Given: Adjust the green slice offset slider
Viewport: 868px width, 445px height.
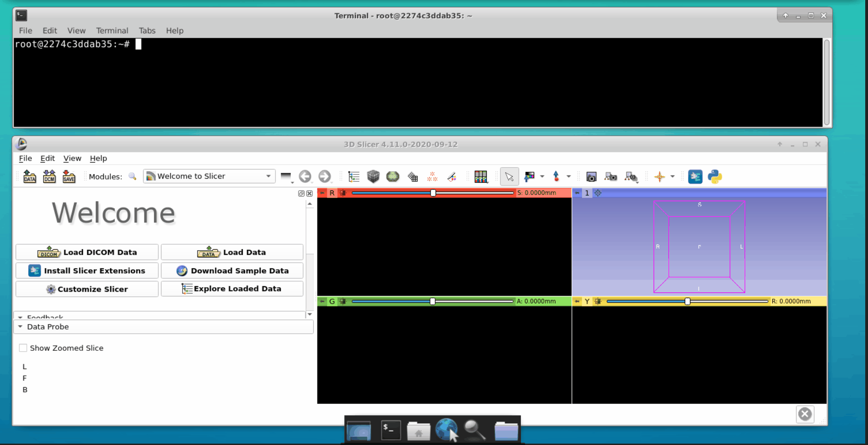Looking at the screenshot, I should (x=432, y=301).
